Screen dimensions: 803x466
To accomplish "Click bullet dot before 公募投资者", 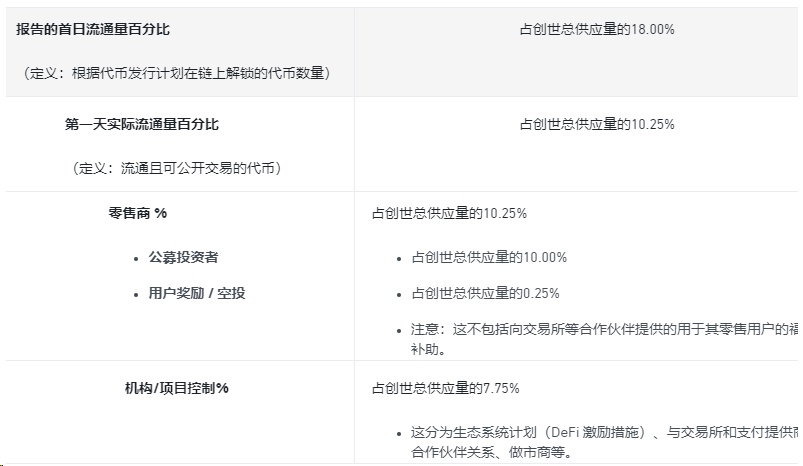I will 135,258.
